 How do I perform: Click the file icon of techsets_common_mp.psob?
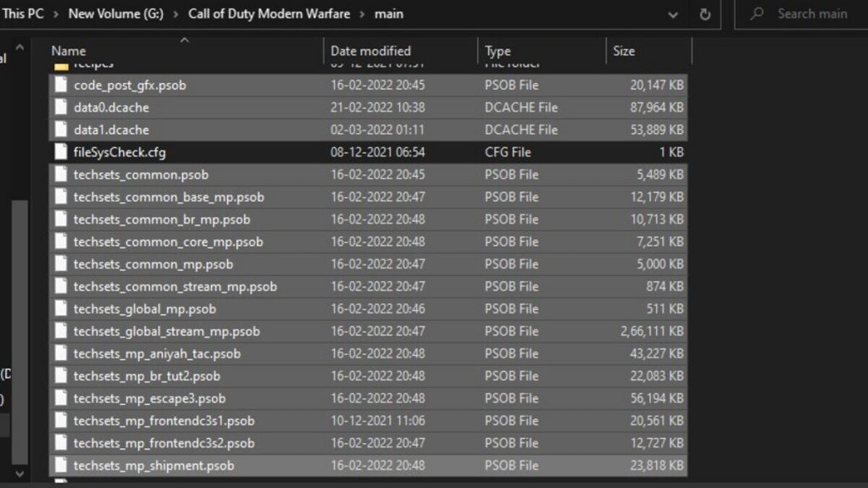point(61,264)
